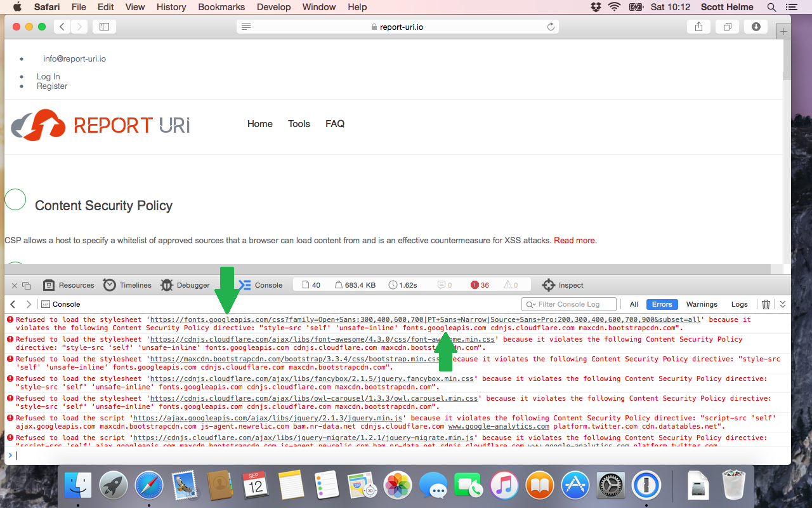
Task: Open the jquery.fancybox.min.css console link
Action: pos(312,378)
